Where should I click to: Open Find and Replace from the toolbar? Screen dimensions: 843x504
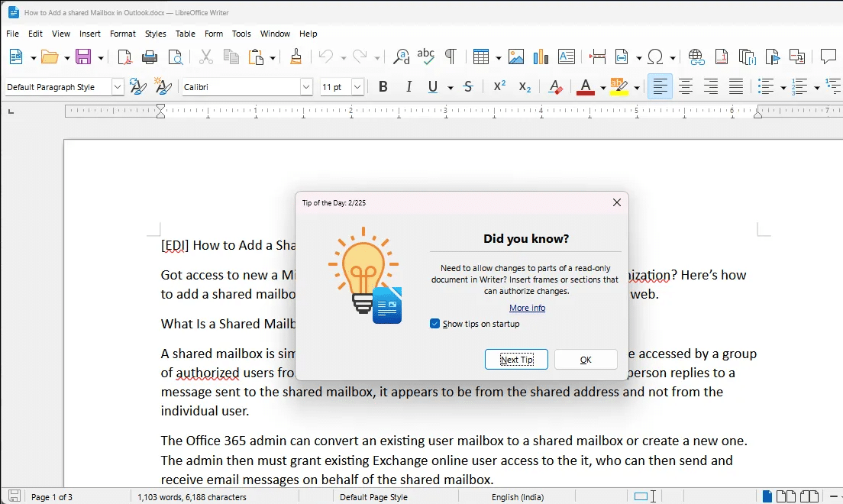coord(400,57)
